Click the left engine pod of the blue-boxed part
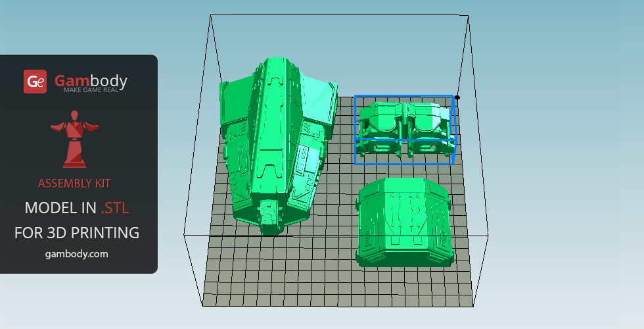 (x=380, y=128)
